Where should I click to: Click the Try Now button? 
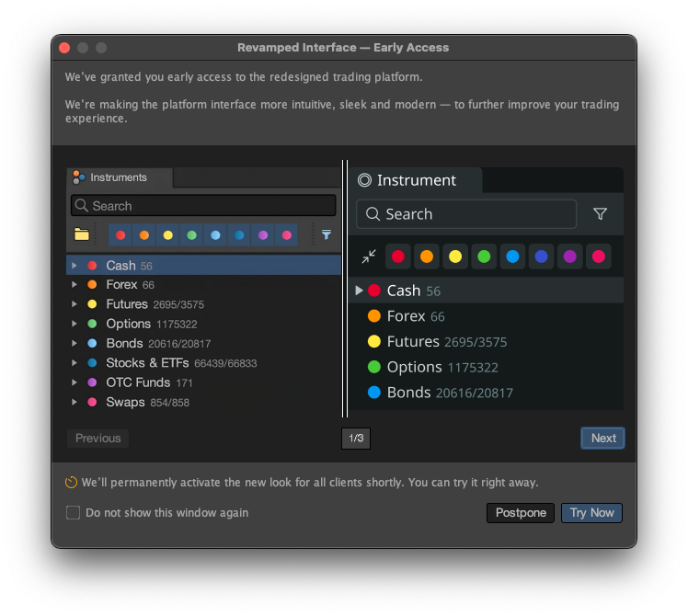tap(591, 512)
